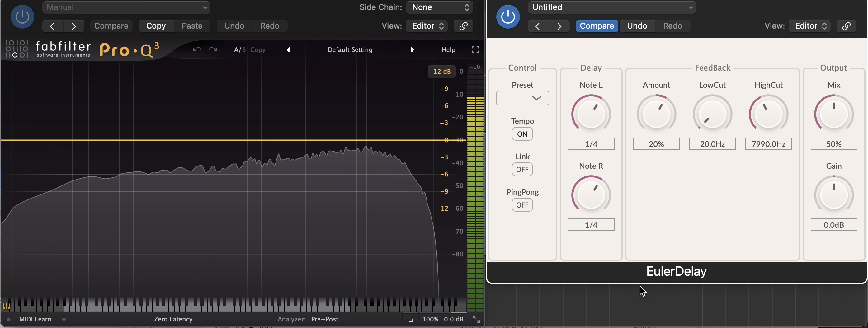Click Paste in the Pro-Q 3 header

point(192,26)
